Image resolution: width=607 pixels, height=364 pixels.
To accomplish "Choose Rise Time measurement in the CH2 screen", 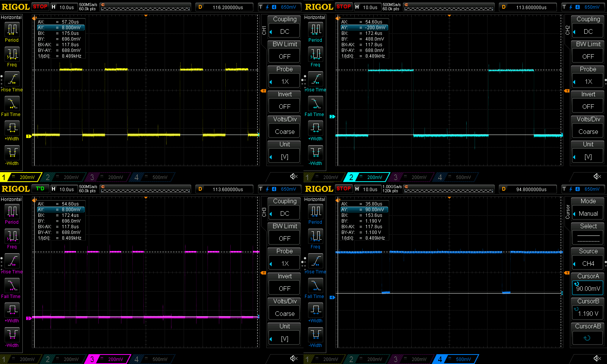I will coord(315,82).
